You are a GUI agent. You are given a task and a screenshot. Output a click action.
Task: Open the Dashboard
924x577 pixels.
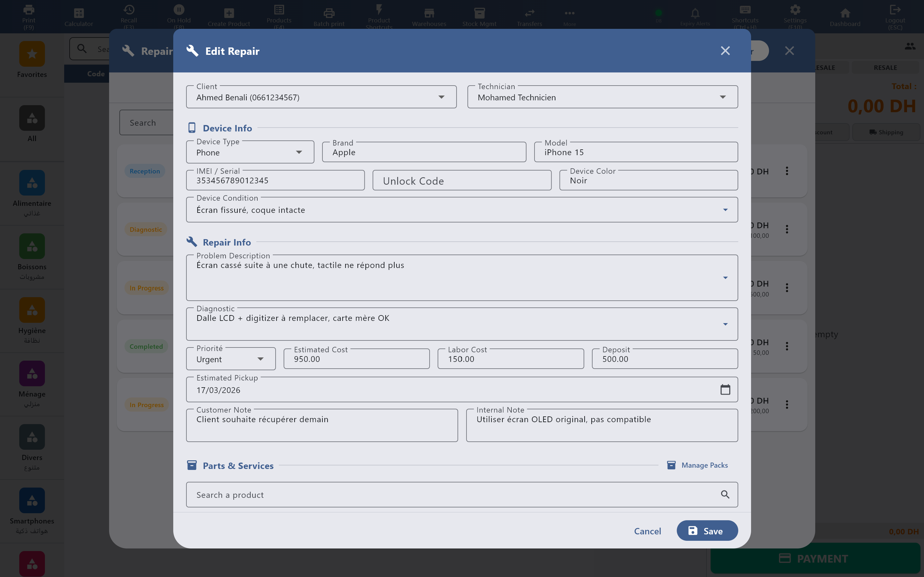pyautogui.click(x=844, y=16)
